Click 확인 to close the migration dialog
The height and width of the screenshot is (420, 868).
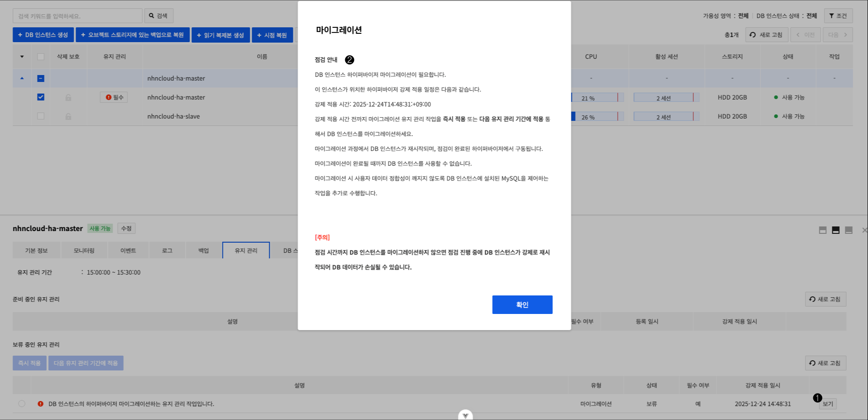522,304
